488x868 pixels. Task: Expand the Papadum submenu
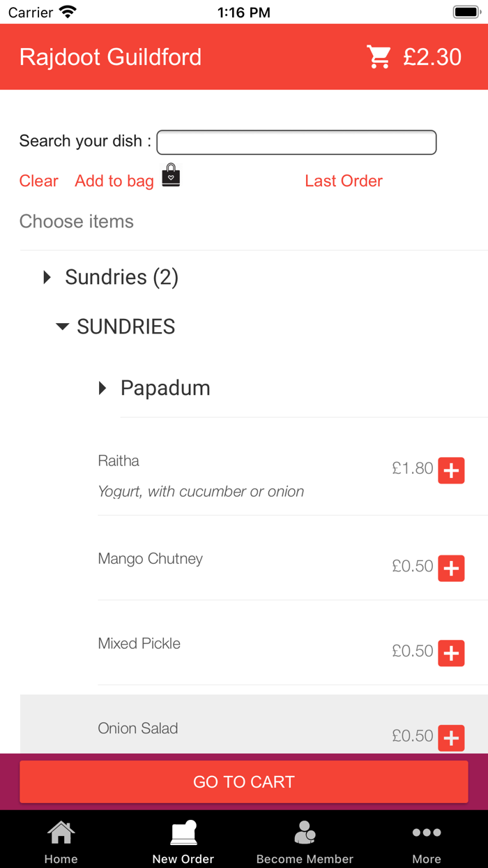[x=155, y=388]
